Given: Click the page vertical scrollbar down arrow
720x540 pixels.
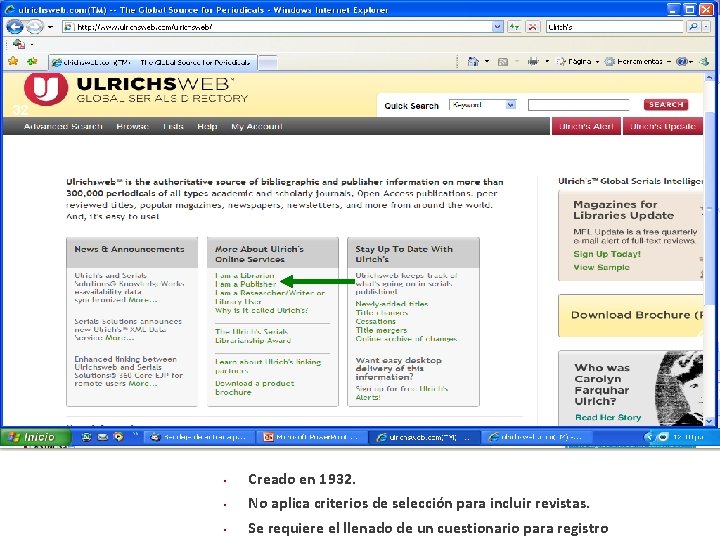Looking at the screenshot, I should tap(709, 420).
